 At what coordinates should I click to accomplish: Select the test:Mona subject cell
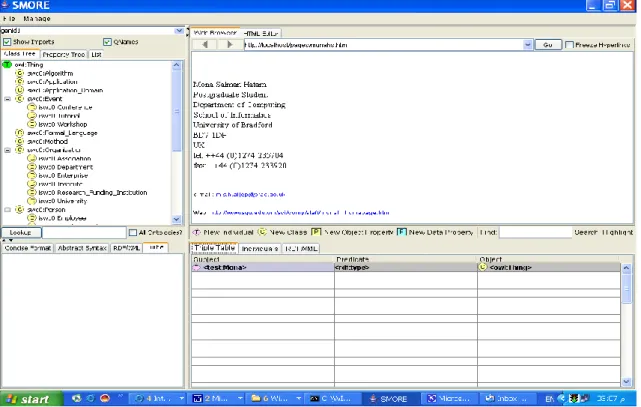point(263,267)
